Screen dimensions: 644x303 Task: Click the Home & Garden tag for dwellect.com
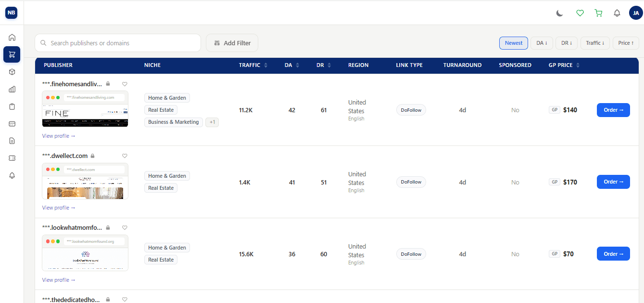click(167, 176)
